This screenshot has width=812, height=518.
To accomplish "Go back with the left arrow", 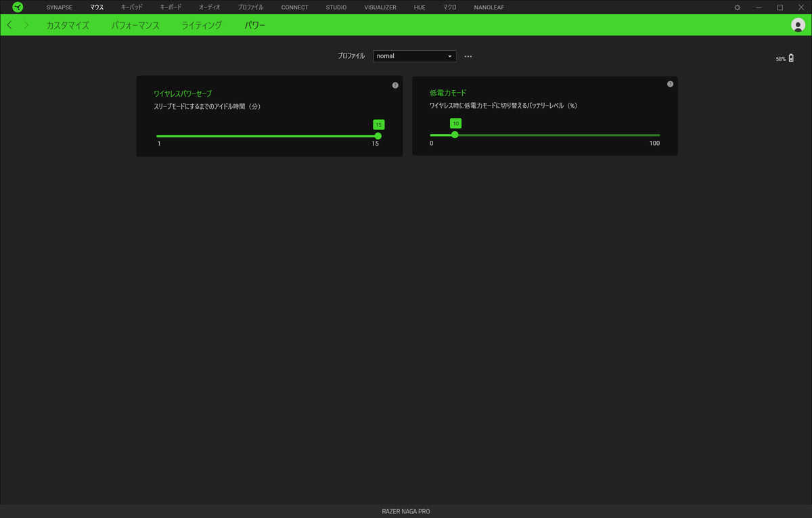I will 9,25.
